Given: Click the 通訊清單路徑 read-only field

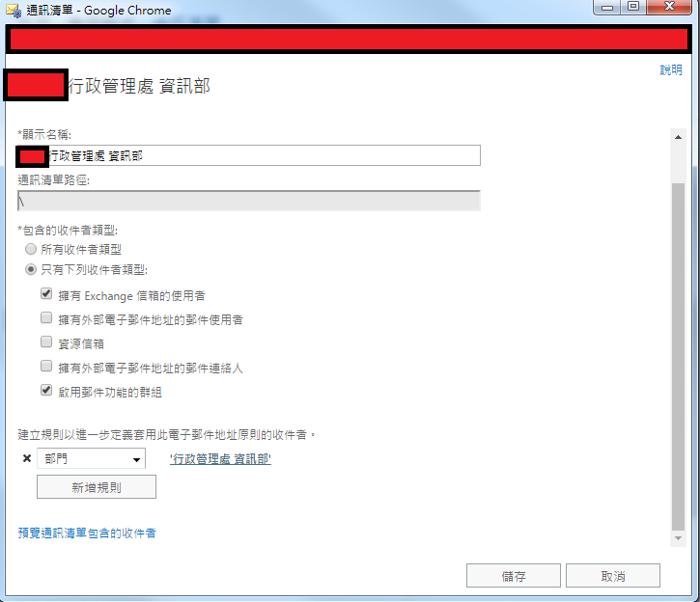Looking at the screenshot, I should (249, 201).
